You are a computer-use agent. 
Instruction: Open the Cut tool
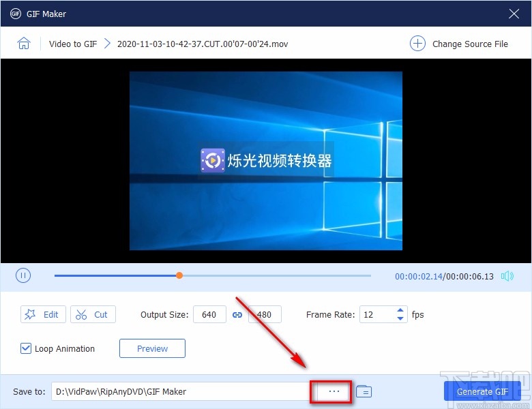93,314
